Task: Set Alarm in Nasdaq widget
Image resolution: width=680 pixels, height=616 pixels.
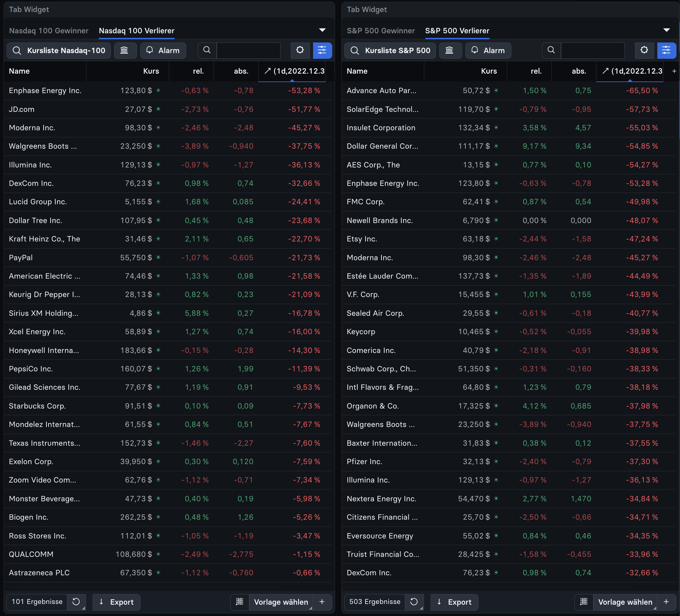Action: pyautogui.click(x=163, y=51)
